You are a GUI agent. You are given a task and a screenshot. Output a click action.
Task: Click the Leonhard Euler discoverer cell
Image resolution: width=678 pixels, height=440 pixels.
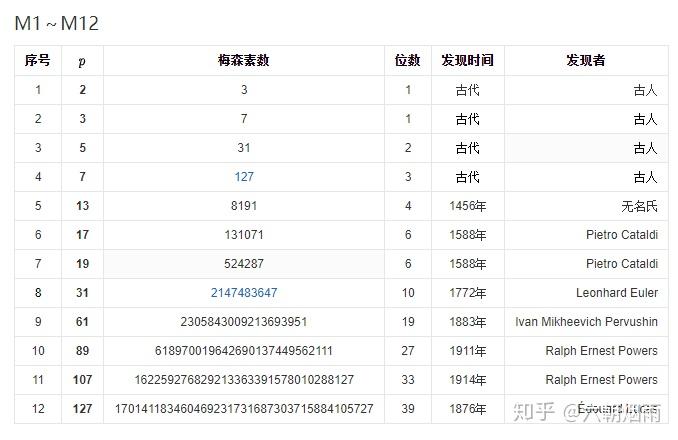616,293
